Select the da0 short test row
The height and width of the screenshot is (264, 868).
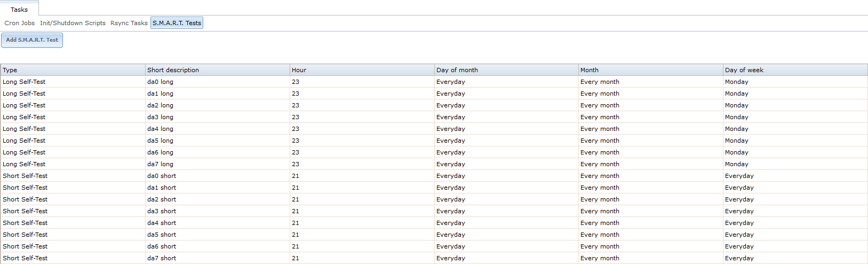(434, 176)
